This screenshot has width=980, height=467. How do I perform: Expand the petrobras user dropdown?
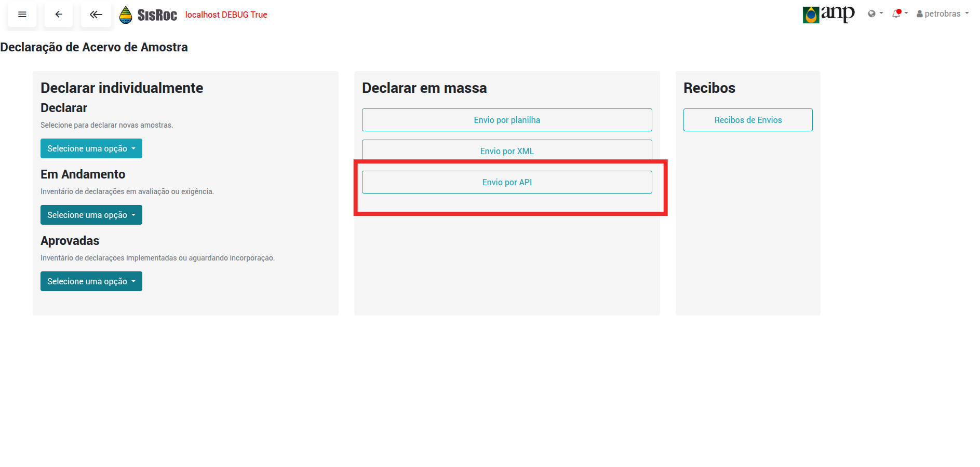(966, 13)
